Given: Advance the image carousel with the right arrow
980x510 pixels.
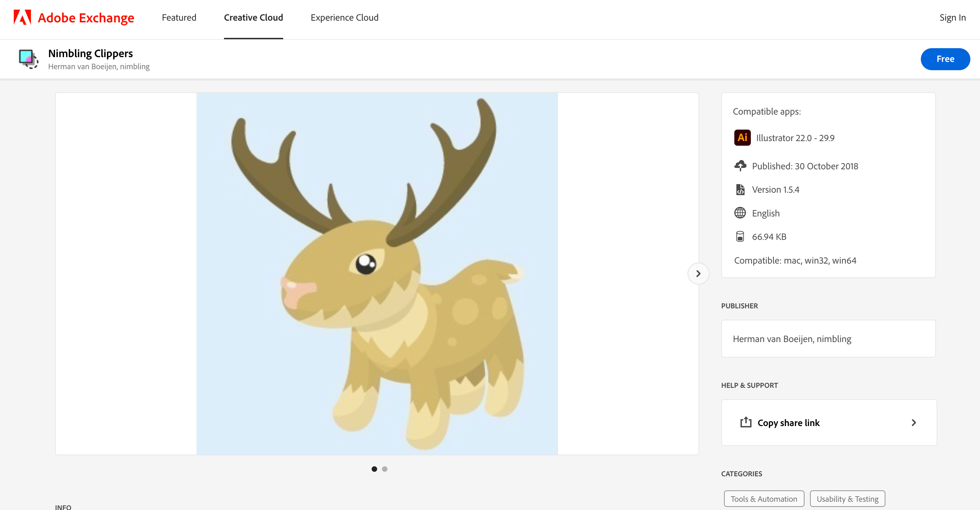Looking at the screenshot, I should pyautogui.click(x=698, y=273).
